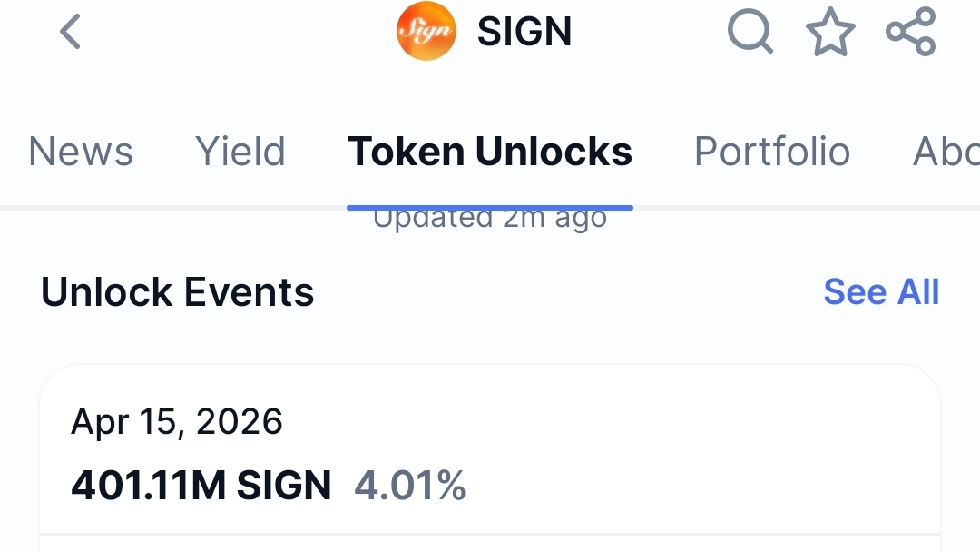Viewport: 980px width, 551px height.
Task: Tap the back arrow icon
Action: [x=70, y=31]
